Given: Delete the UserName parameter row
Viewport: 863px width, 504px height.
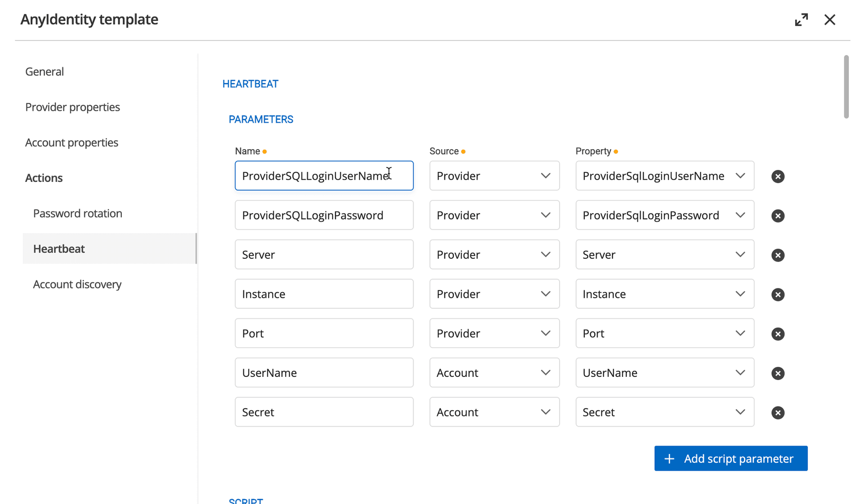Looking at the screenshot, I should (x=778, y=373).
